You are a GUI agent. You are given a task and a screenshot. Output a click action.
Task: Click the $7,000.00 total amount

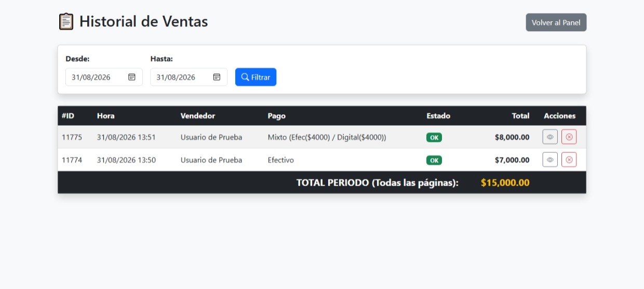tap(512, 160)
